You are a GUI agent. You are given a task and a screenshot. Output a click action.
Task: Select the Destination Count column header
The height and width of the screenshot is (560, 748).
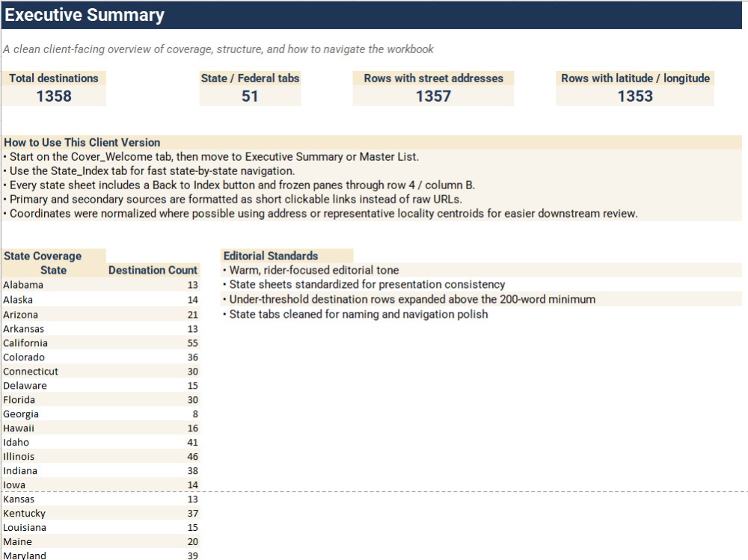coord(153,270)
